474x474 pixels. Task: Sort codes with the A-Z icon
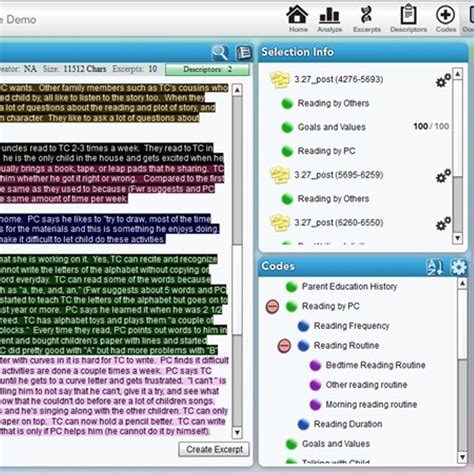coord(435,267)
